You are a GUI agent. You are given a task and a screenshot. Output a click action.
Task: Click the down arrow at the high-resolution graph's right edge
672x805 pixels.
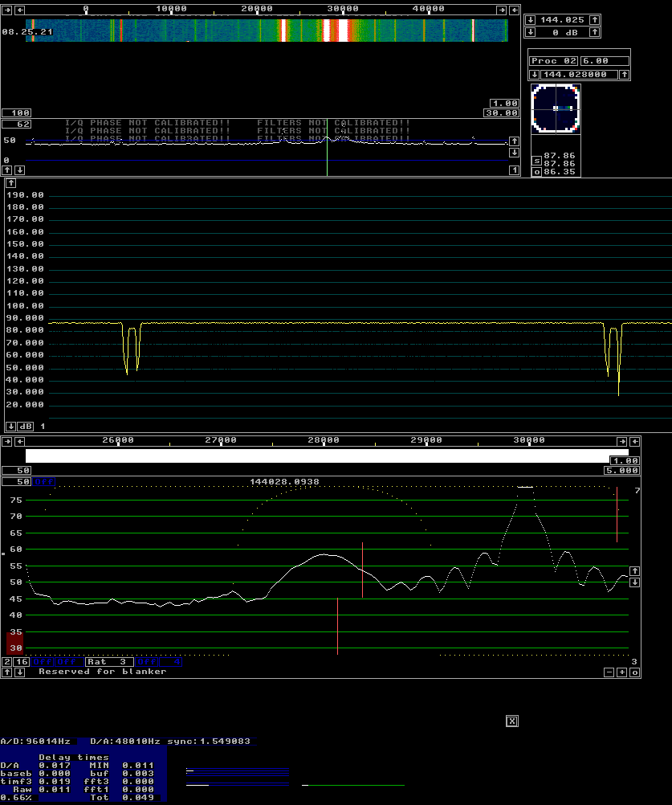point(634,582)
